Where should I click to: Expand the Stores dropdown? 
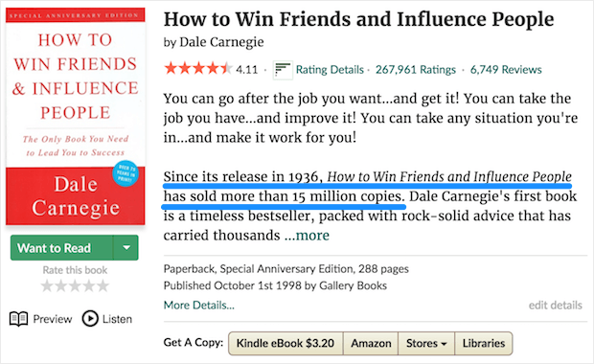[426, 343]
